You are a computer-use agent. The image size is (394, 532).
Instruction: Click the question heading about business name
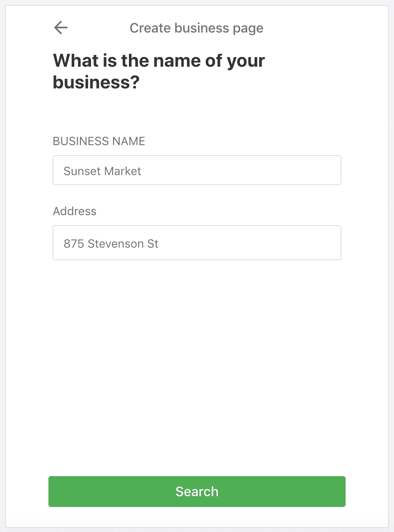159,71
